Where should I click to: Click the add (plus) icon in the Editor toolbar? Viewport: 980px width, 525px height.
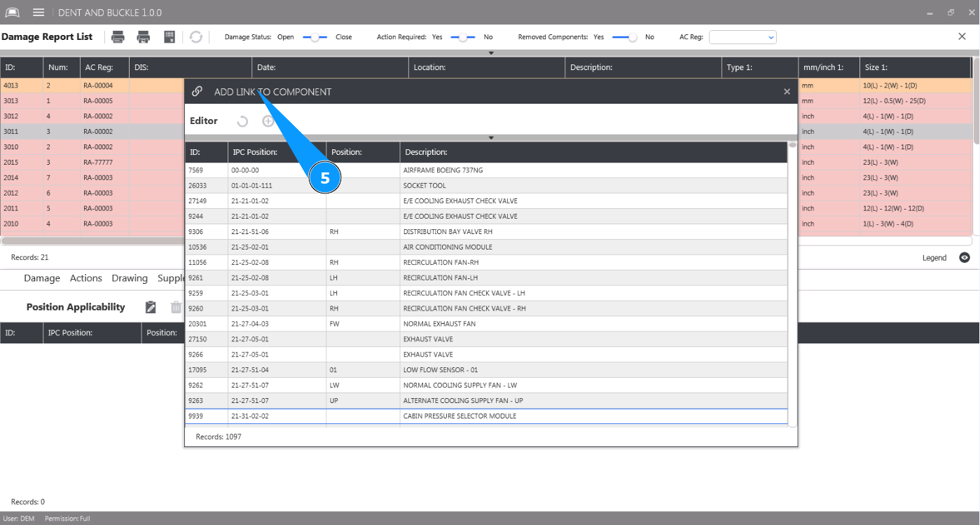(x=268, y=121)
